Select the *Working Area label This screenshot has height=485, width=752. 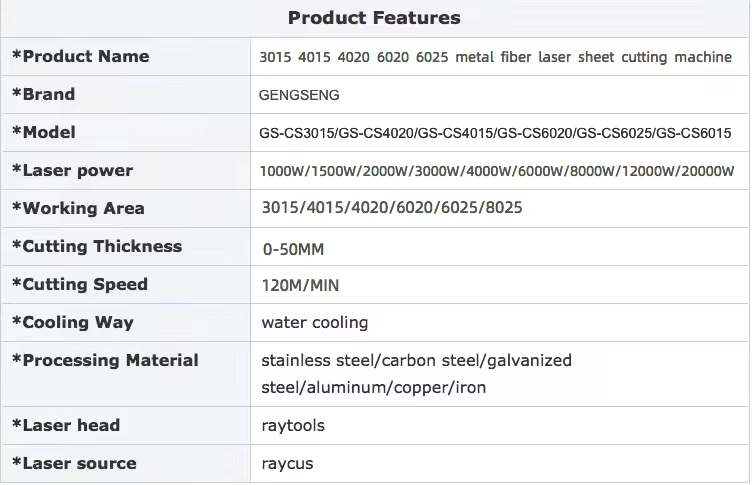point(78,209)
